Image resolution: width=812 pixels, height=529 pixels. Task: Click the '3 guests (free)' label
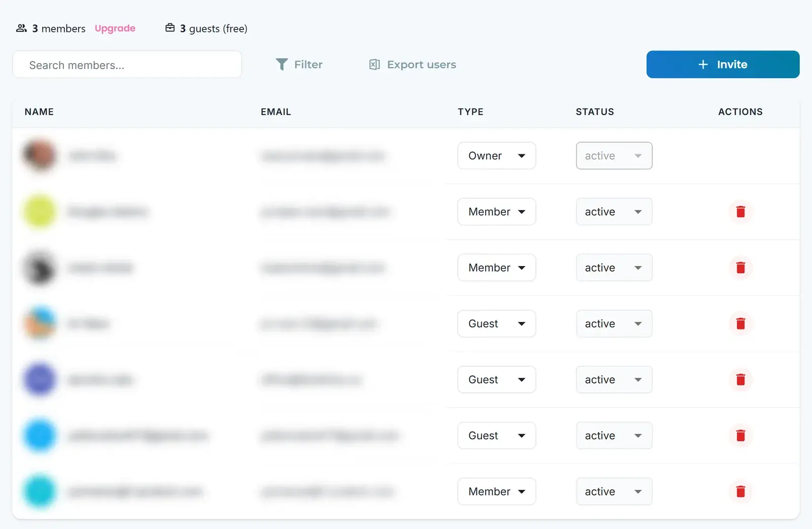[214, 28]
